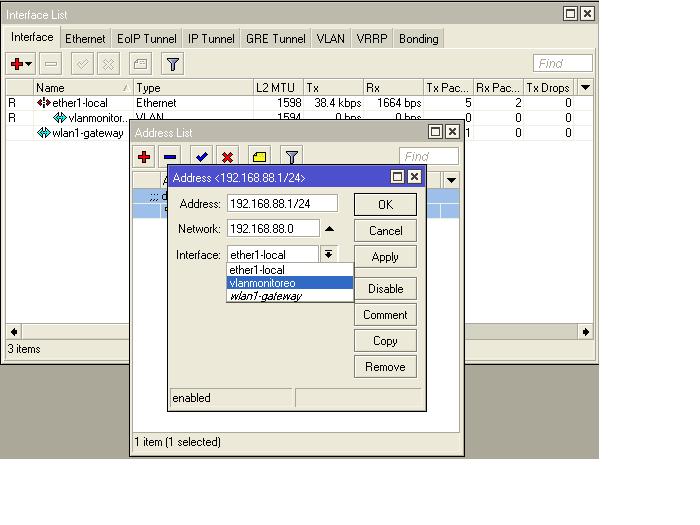
Task: Select the wlan1-gateway row name text
Action: [x=88, y=133]
